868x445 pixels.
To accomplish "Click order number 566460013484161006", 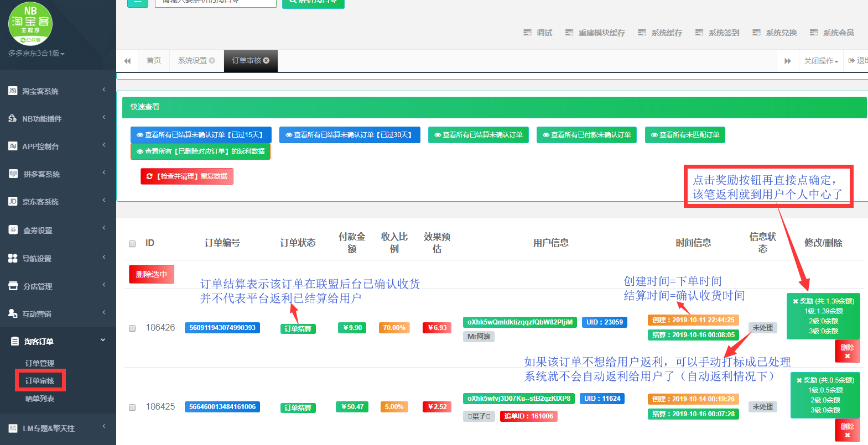I will tap(222, 407).
